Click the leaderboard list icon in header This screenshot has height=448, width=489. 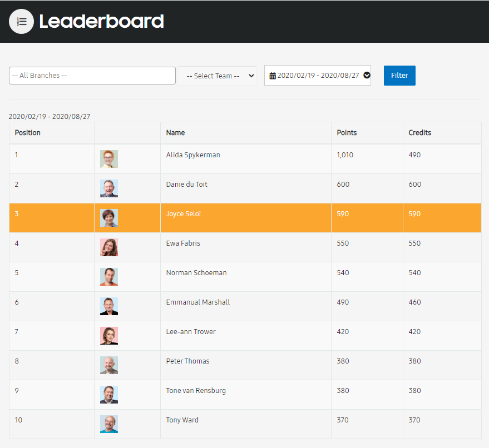click(x=21, y=22)
